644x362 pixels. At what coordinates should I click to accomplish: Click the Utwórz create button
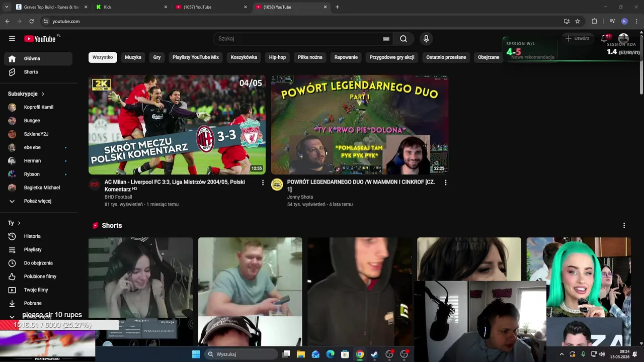pos(578,39)
